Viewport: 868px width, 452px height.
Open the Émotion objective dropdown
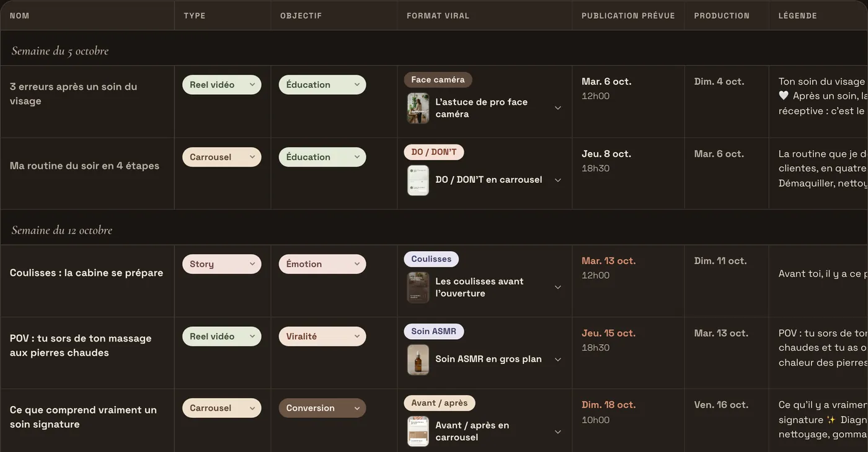tap(322, 264)
